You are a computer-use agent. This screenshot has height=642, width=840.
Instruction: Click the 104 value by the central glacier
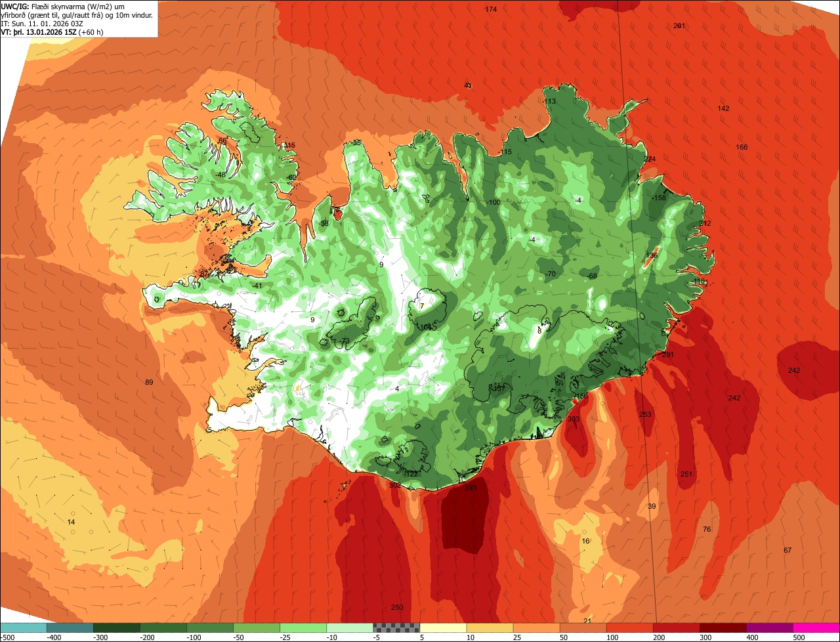tap(426, 327)
